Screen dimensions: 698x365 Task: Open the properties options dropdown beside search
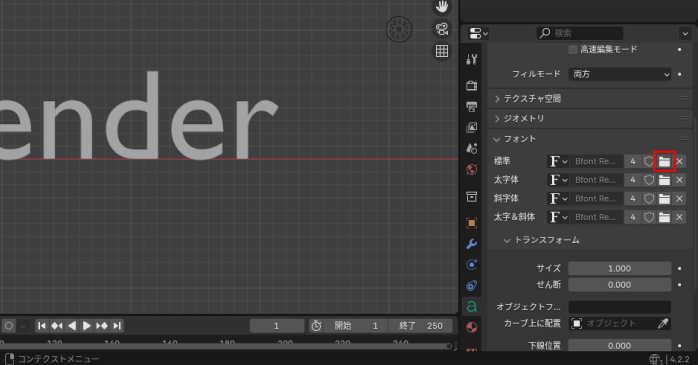(x=685, y=33)
